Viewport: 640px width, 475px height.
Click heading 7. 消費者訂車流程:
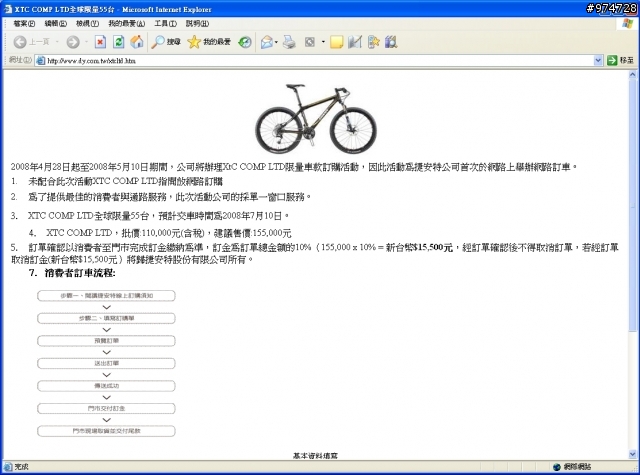tap(72, 273)
